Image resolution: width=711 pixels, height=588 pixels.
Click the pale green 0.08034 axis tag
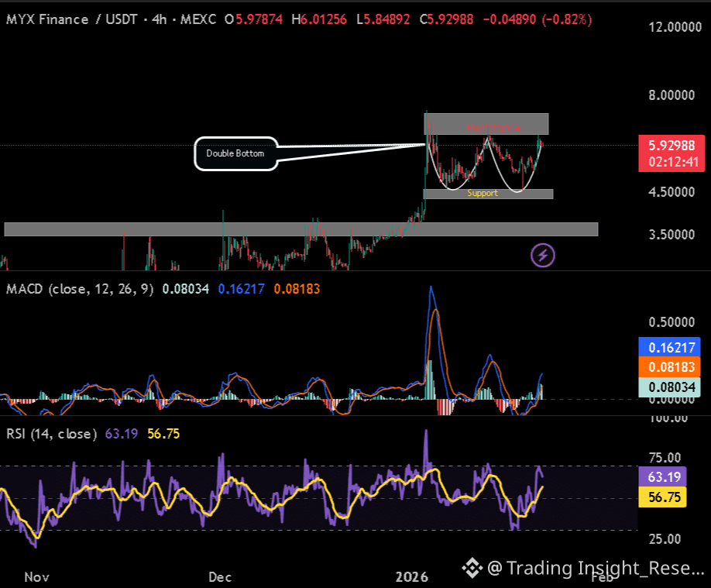pos(670,387)
